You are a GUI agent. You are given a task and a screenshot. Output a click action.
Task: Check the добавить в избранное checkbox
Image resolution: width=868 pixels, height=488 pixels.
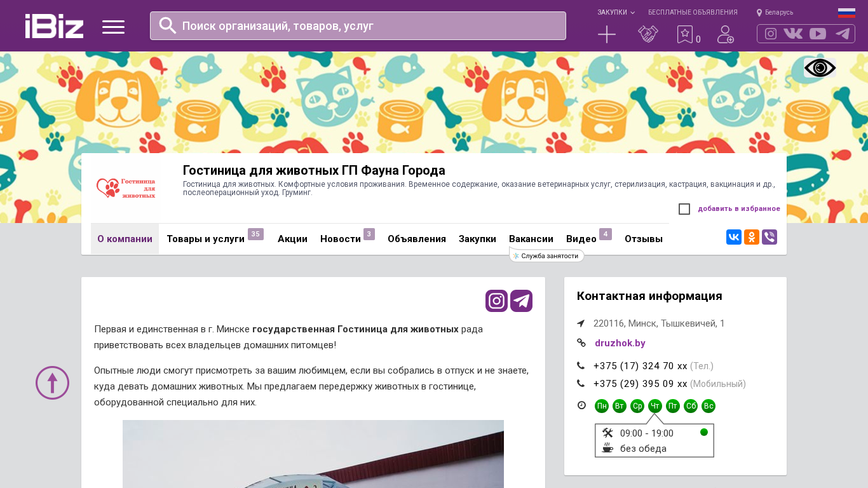684,209
